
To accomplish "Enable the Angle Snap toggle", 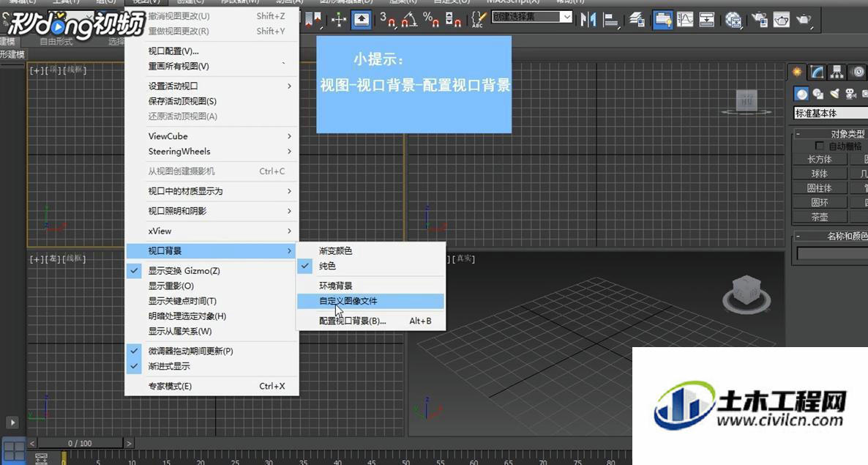I will (410, 20).
